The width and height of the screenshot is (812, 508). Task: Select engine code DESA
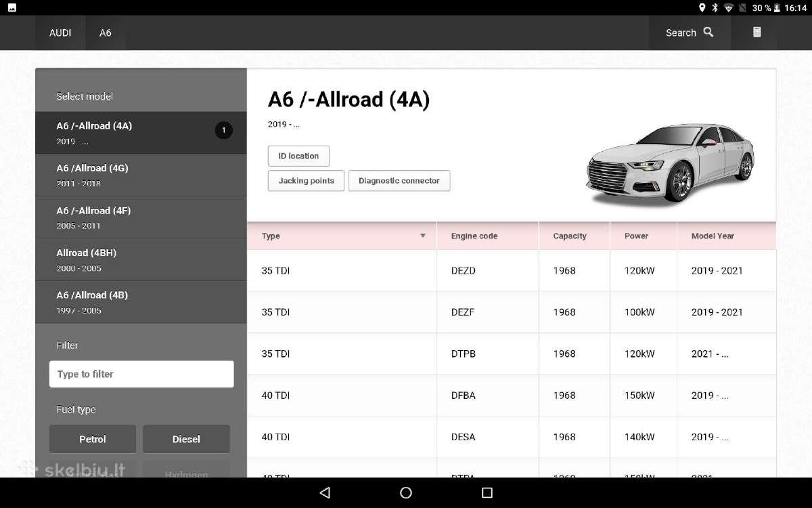tap(464, 437)
